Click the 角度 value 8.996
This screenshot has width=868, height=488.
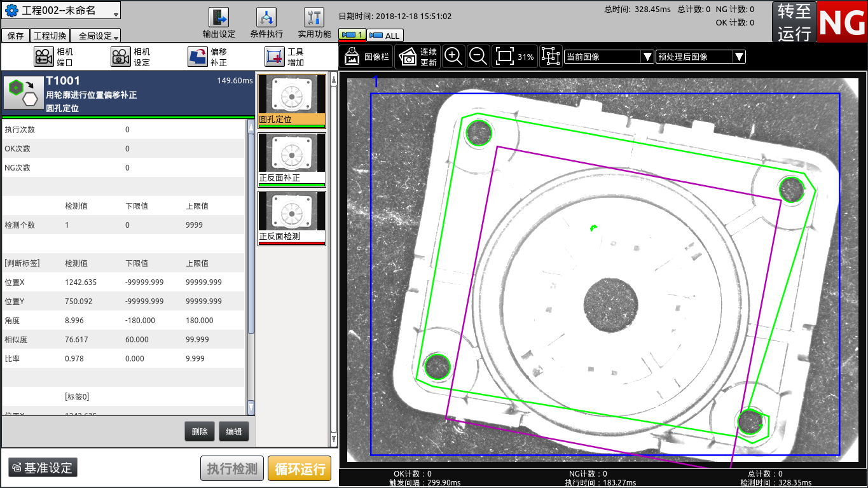tap(74, 320)
